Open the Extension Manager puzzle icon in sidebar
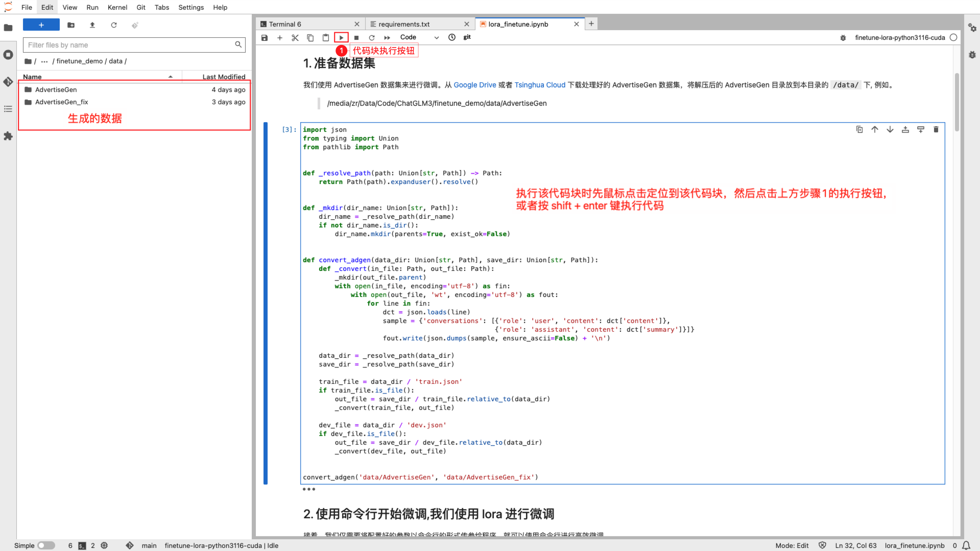Screen dimensions: 980x551 (8, 136)
